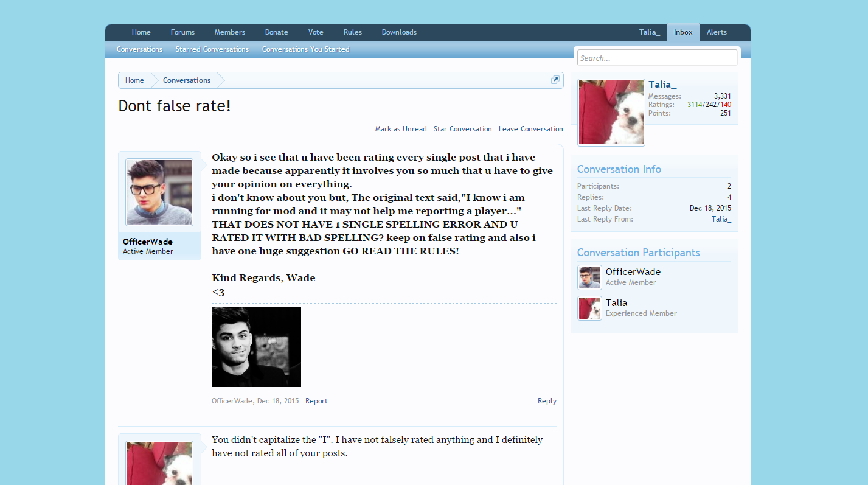Open the Donate navigation tab
Viewport: 868px width, 485px height.
pos(276,32)
